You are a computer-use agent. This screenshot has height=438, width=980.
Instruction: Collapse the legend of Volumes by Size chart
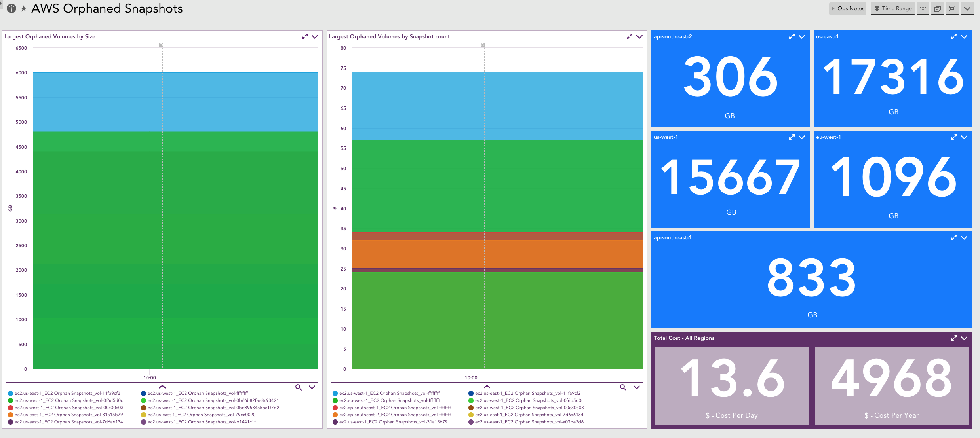162,387
